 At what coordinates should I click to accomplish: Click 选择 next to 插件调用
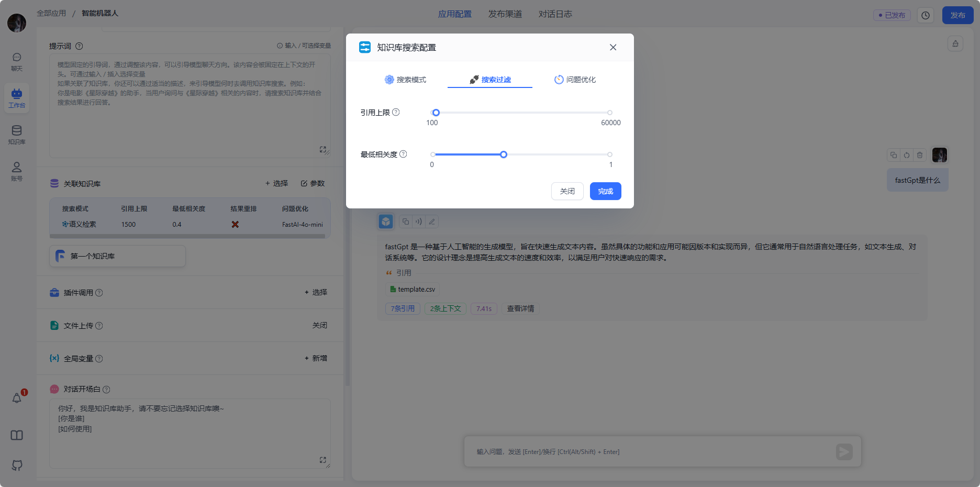316,292
